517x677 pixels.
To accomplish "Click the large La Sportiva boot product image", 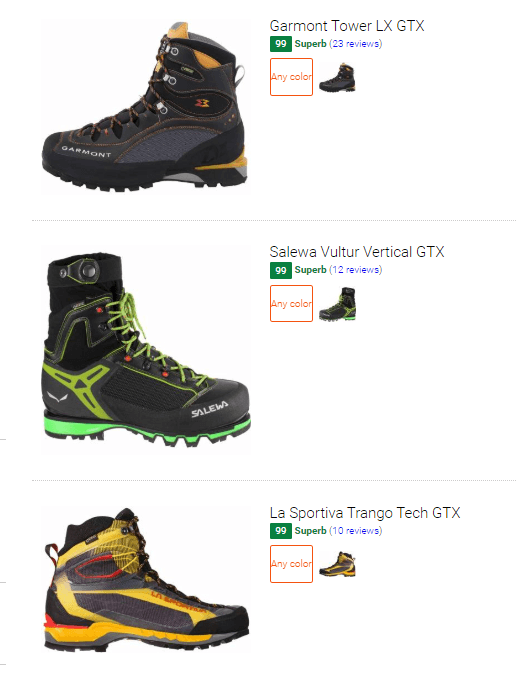I will tap(146, 581).
